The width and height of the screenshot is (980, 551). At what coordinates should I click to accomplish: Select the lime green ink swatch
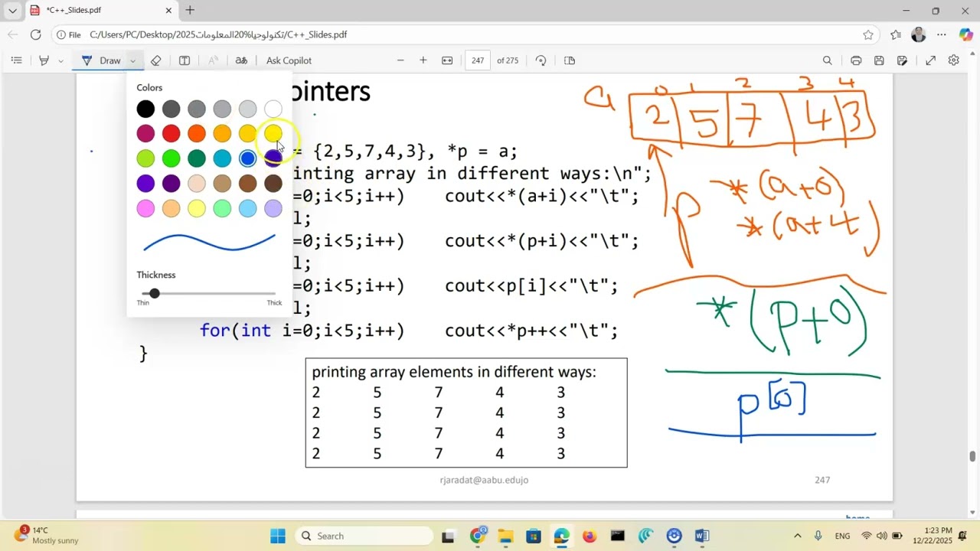(145, 158)
